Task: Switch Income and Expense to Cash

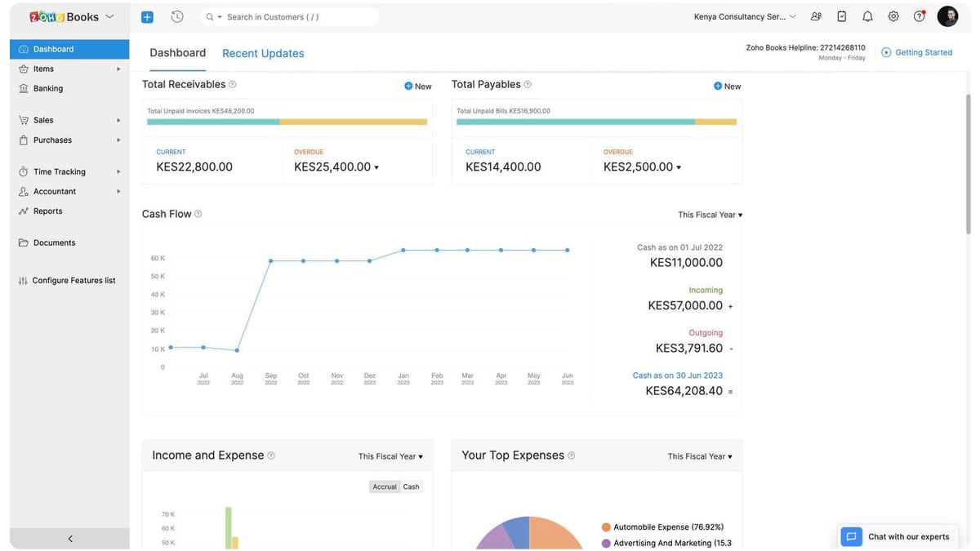Action: (411, 487)
